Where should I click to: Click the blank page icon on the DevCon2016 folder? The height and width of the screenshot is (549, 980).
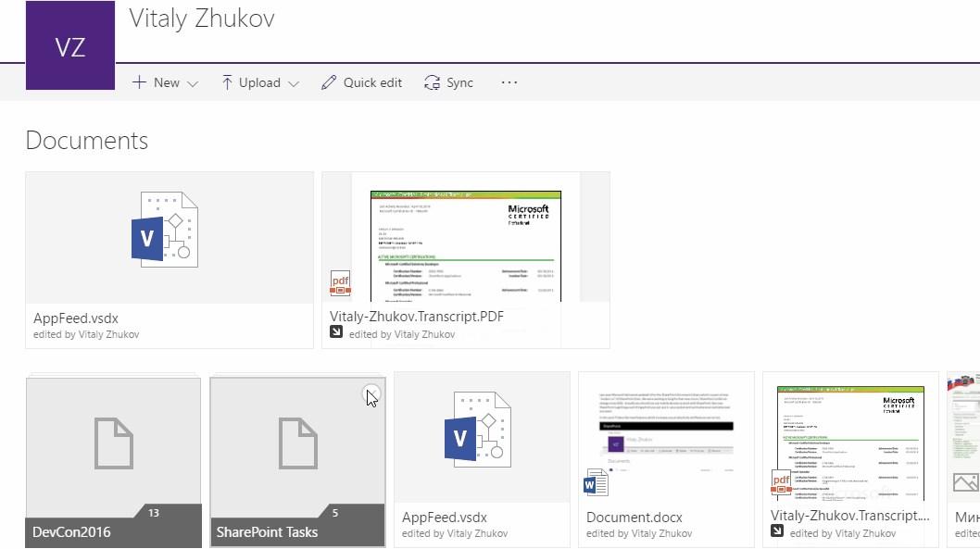pyautogui.click(x=114, y=443)
